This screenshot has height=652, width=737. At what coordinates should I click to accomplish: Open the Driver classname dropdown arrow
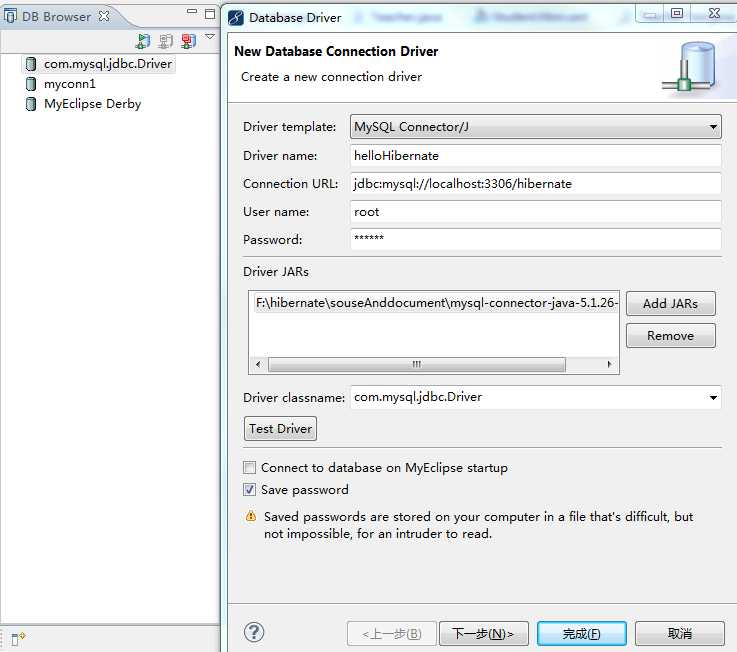click(x=713, y=398)
